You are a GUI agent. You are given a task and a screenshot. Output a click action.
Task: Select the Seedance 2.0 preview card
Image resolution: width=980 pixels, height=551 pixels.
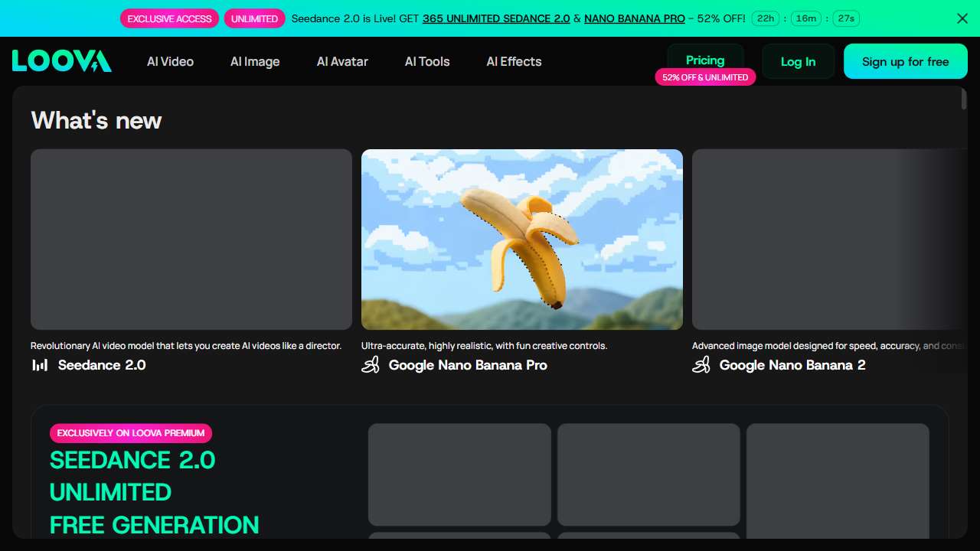coord(191,240)
